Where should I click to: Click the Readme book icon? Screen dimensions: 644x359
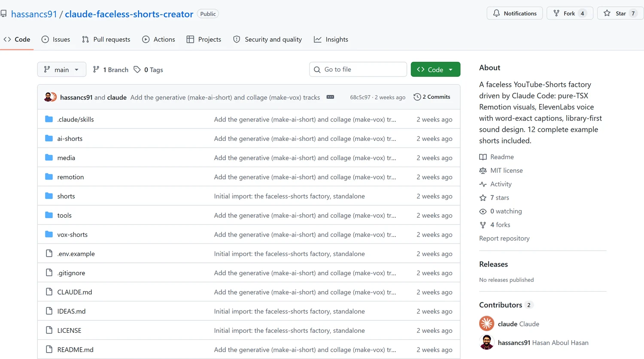[x=483, y=157]
